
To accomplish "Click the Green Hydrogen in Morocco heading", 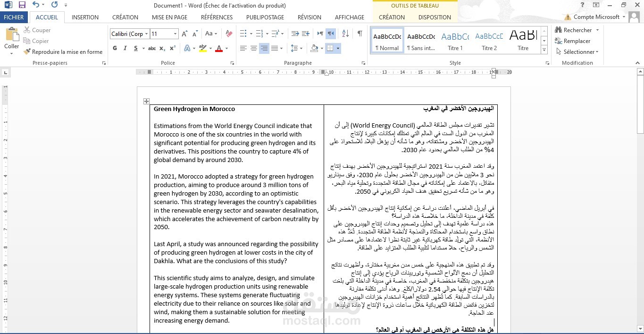I will point(194,109).
